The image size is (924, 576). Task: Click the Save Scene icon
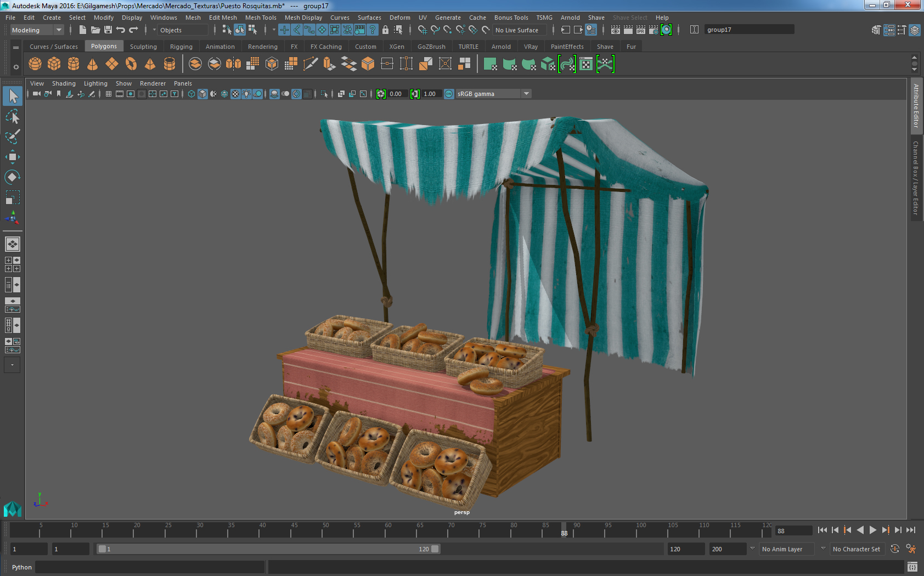pyautogui.click(x=108, y=30)
